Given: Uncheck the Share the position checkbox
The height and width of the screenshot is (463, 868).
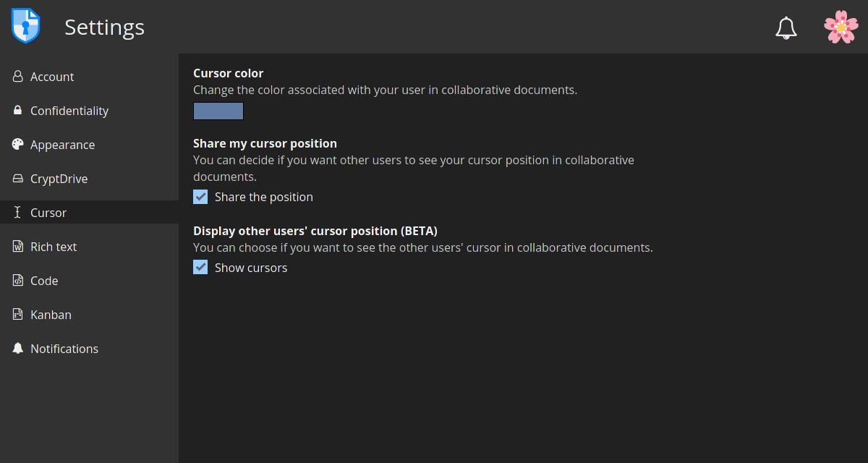Looking at the screenshot, I should tap(200, 197).
